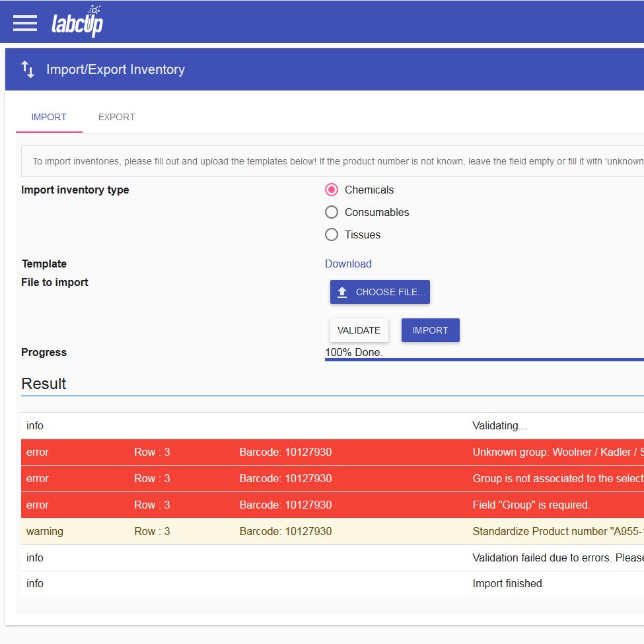Click the 'Import/Export Inventory' page title
Viewport: 644px width, 644px height.
click(116, 69)
